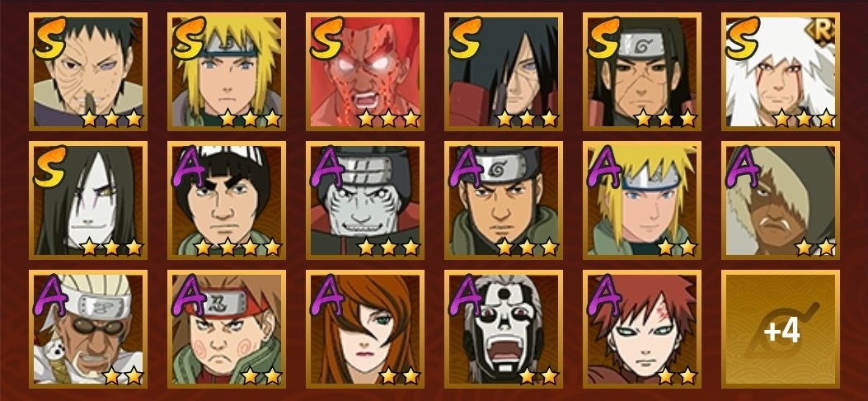This screenshot has height=401, width=868.
Task: Select the four-star Might Guy A-rank card
Action: point(227,200)
